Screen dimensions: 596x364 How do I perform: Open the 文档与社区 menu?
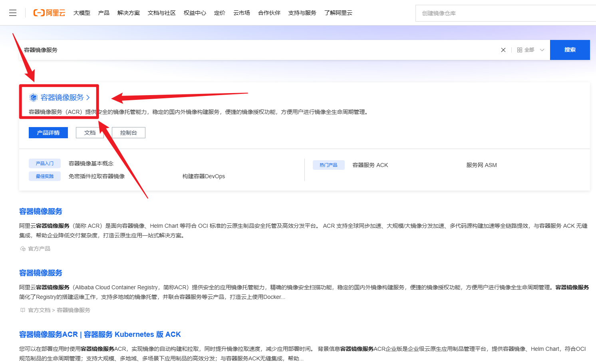[162, 13]
